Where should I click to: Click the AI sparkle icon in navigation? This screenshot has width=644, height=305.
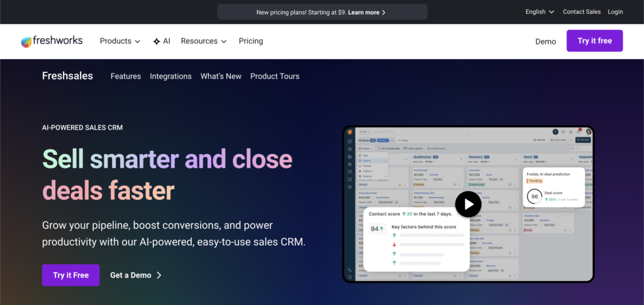[x=157, y=42]
